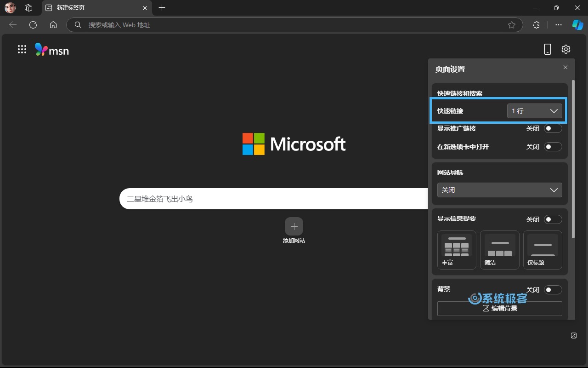Toggle the 显示推广链接 switch
588x368 pixels.
tap(553, 128)
